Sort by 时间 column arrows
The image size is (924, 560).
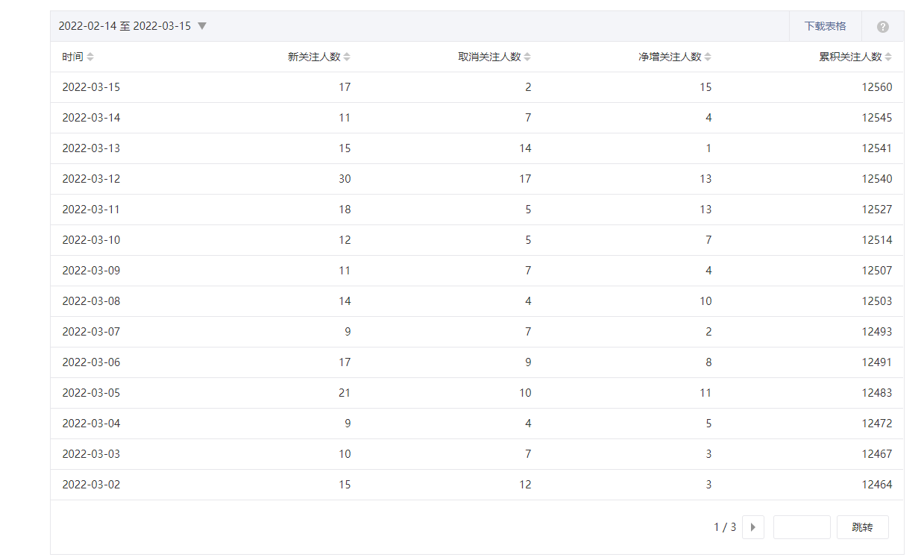tap(90, 57)
